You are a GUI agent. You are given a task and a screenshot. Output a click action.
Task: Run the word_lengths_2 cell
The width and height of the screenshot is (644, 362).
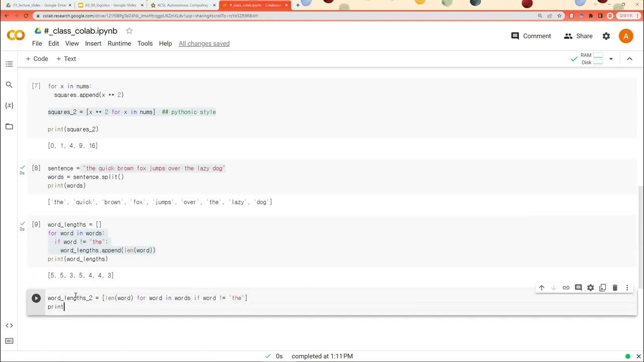(36, 298)
